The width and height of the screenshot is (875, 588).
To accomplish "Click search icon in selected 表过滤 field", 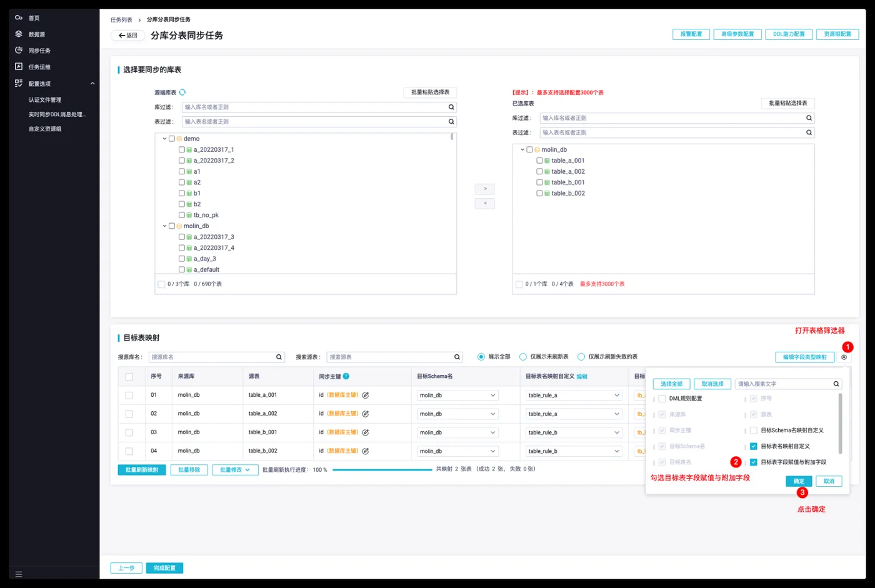I will click(809, 132).
